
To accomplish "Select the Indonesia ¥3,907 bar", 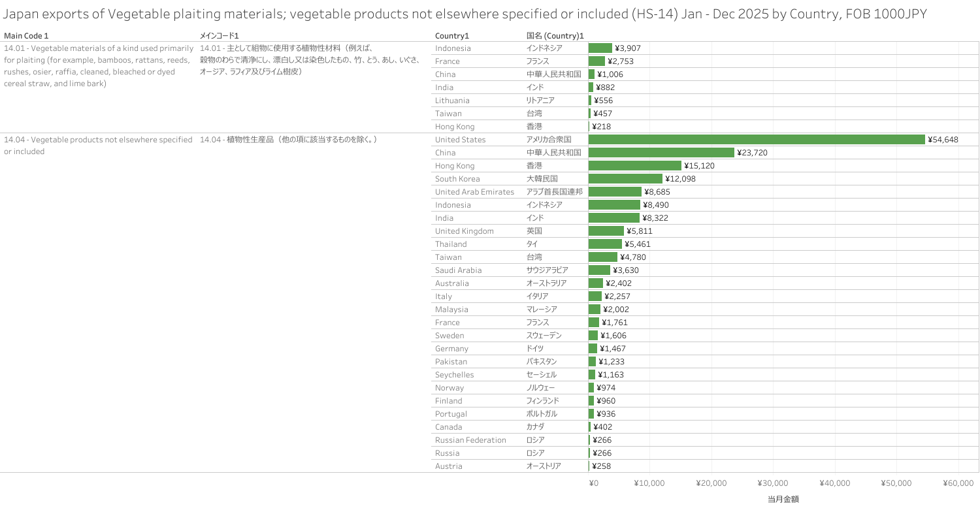I will (600, 48).
